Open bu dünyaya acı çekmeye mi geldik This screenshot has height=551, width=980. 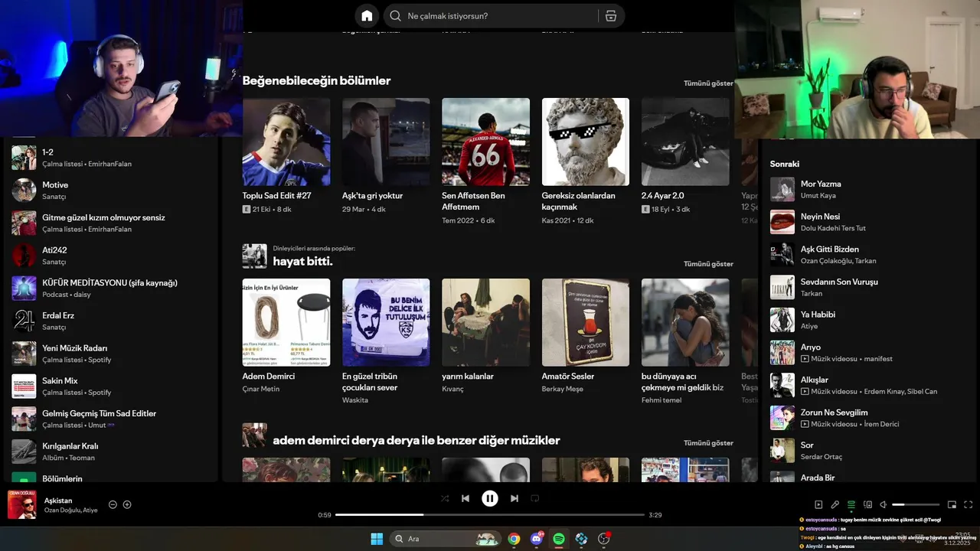pyautogui.click(x=685, y=341)
